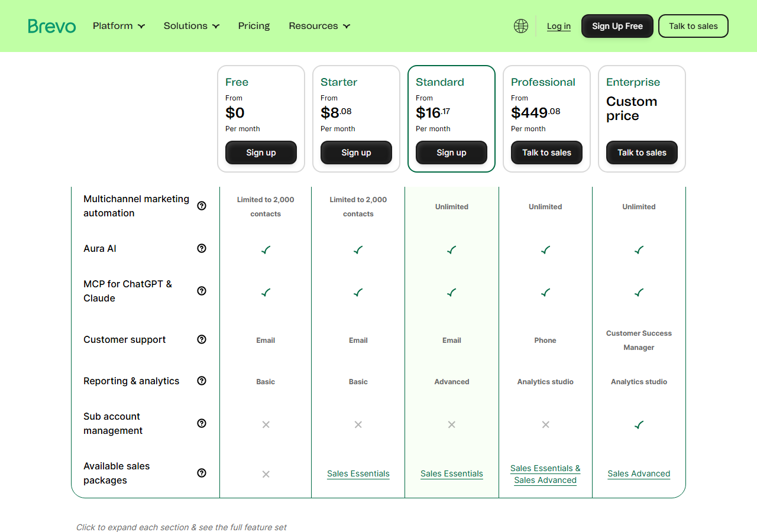The height and width of the screenshot is (532, 757).
Task: Click Talk to sales in the header
Action: point(693,26)
